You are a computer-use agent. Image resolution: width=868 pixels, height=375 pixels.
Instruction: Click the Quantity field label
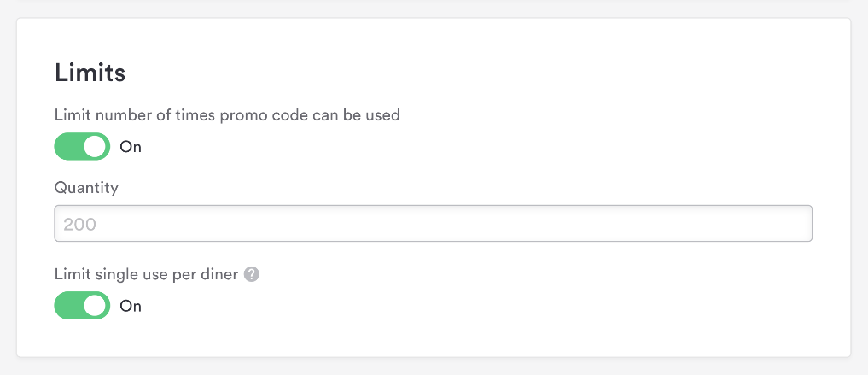pyautogui.click(x=86, y=188)
